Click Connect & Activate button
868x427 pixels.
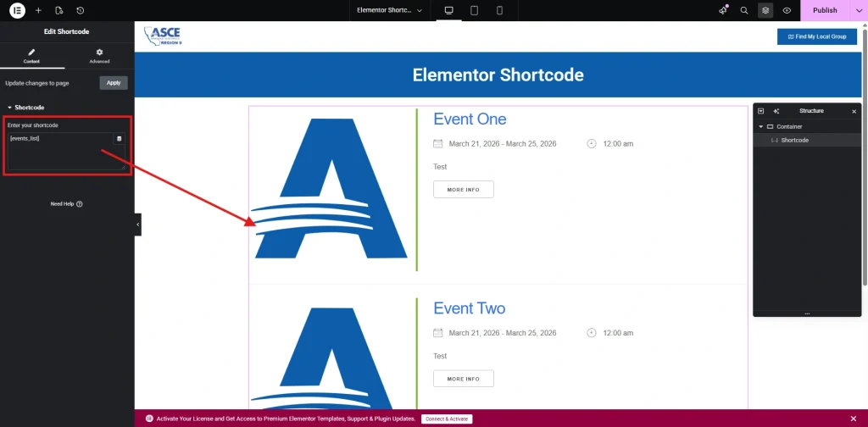pos(447,419)
